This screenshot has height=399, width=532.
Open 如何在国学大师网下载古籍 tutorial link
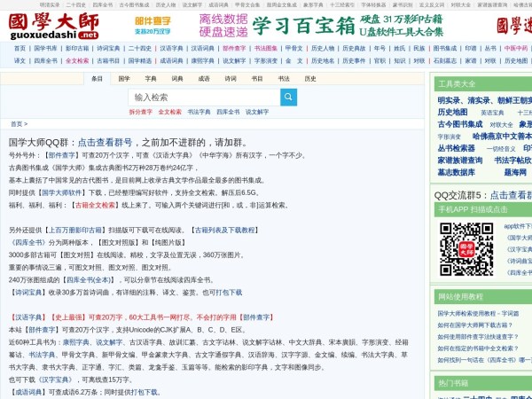(x=475, y=325)
